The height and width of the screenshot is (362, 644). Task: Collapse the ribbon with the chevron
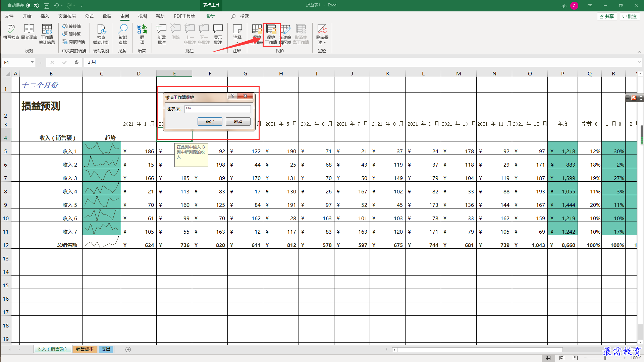(639, 52)
